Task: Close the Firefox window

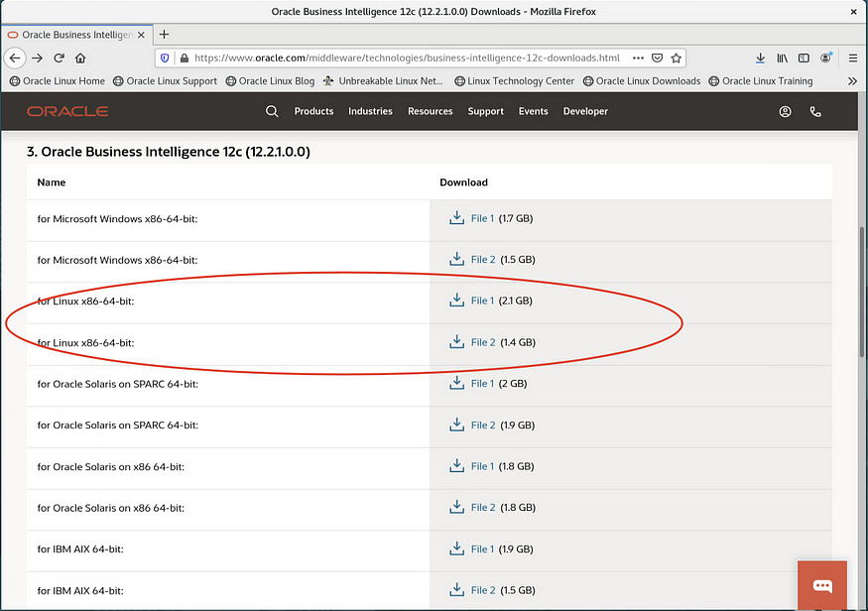Action: [x=853, y=12]
